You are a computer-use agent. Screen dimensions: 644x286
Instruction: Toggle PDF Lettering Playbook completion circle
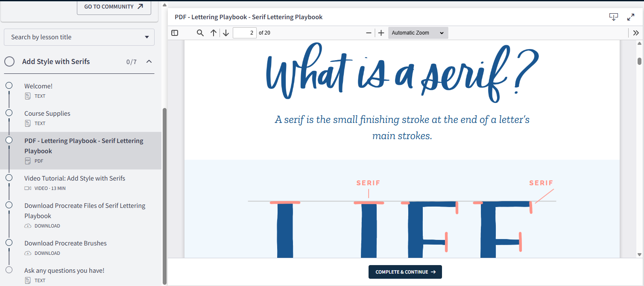click(x=9, y=140)
